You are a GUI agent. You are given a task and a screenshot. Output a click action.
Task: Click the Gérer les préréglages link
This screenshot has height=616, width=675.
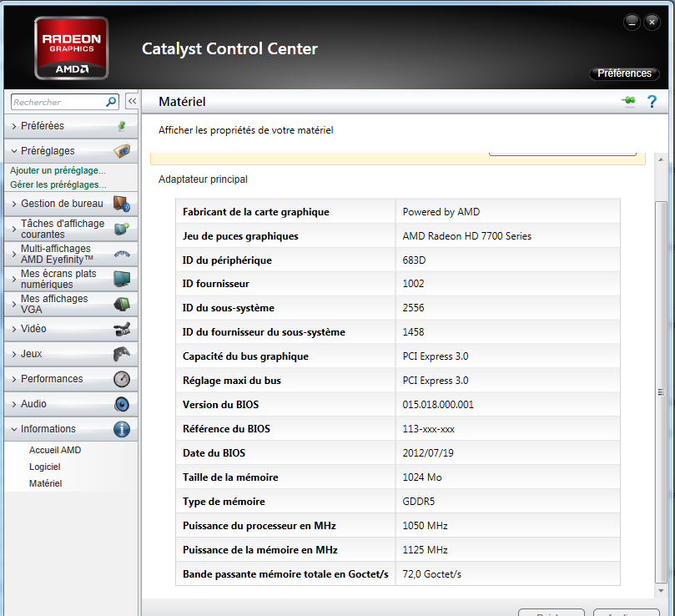[x=58, y=184]
